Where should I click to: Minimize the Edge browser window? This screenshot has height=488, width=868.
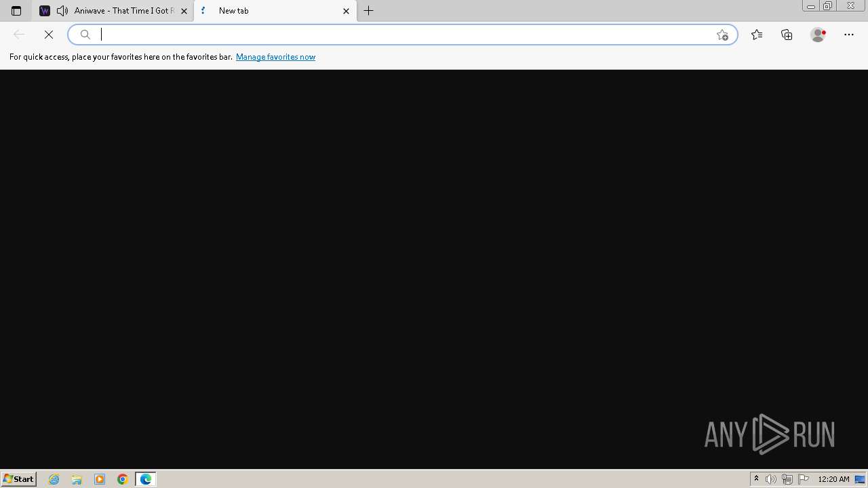point(811,6)
